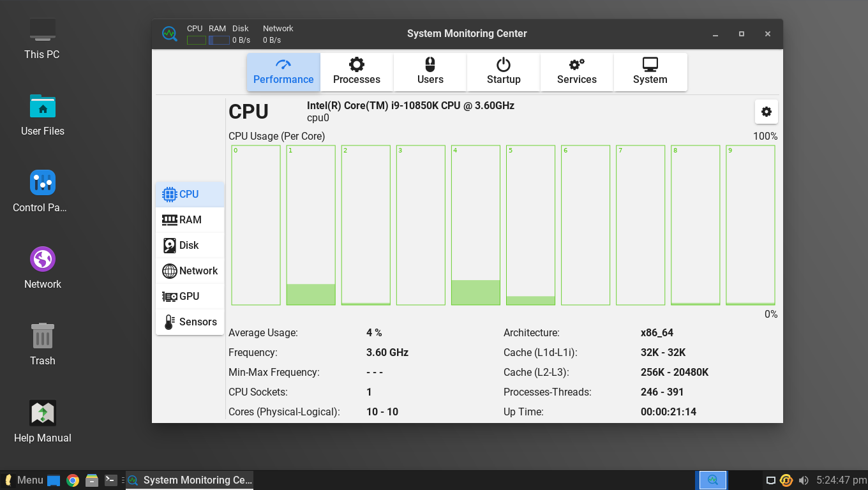
Task: View GPU statistics in the sidebar
Action: click(x=190, y=296)
